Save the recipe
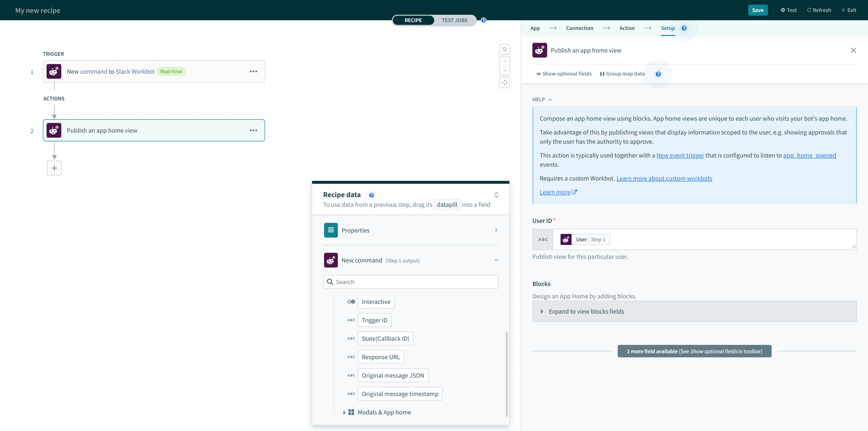The height and width of the screenshot is (431, 868). [x=757, y=10]
